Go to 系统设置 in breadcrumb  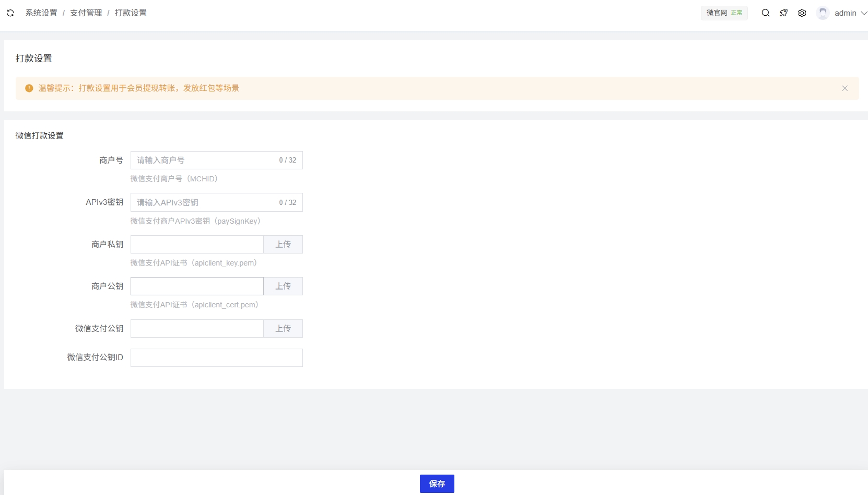point(41,13)
